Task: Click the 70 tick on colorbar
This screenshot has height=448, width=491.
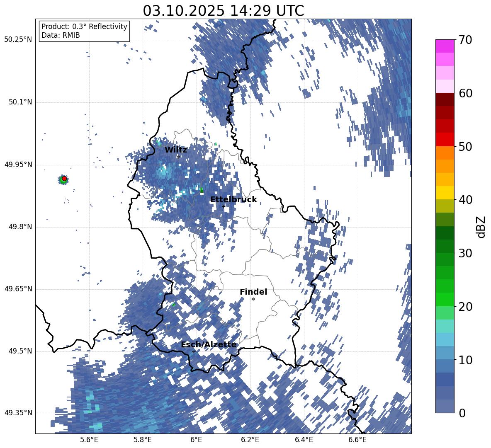Action: point(465,40)
